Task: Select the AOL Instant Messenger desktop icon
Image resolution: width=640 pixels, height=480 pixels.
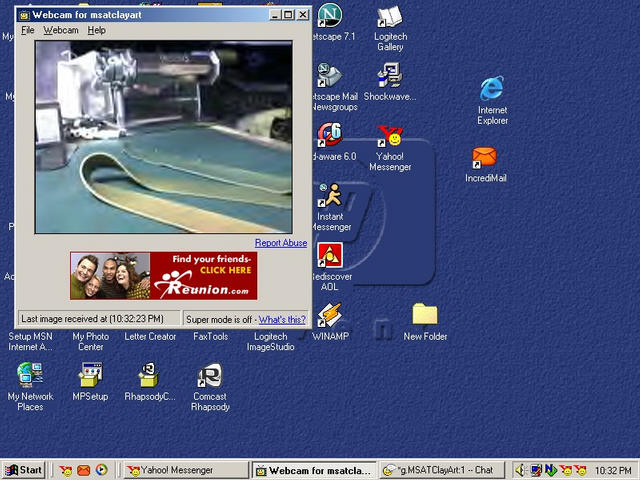Action: (330, 195)
